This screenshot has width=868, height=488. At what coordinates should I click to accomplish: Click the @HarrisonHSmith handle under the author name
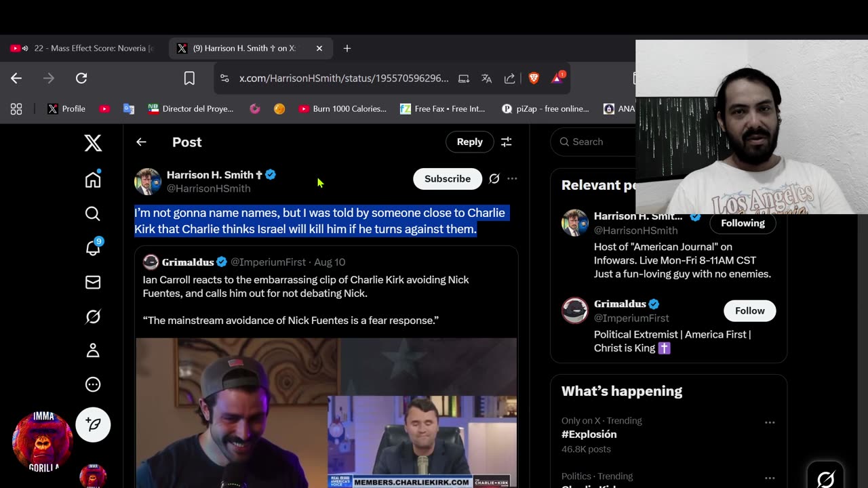tap(209, 188)
